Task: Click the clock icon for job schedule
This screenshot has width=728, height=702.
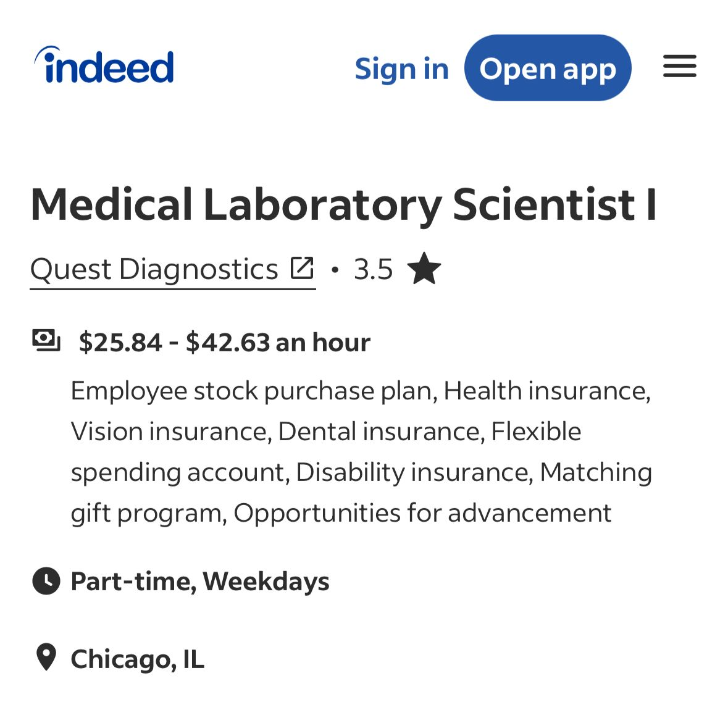Action: pos(46,581)
